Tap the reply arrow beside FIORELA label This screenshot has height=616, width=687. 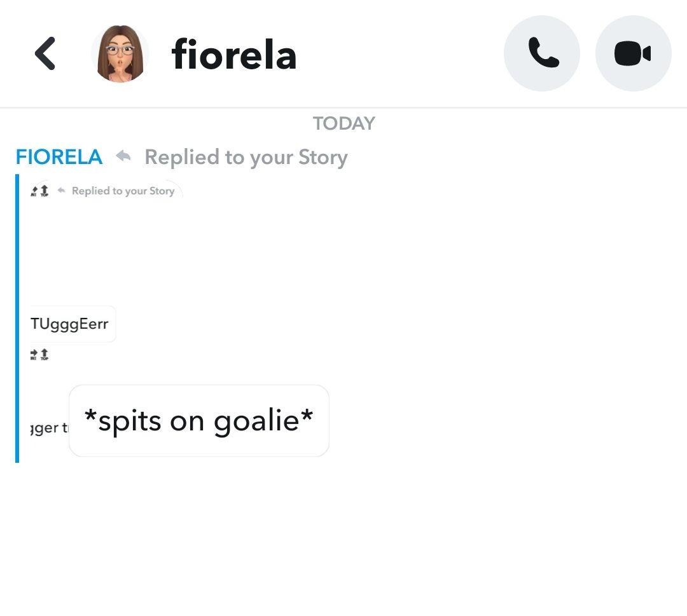pyautogui.click(x=123, y=156)
